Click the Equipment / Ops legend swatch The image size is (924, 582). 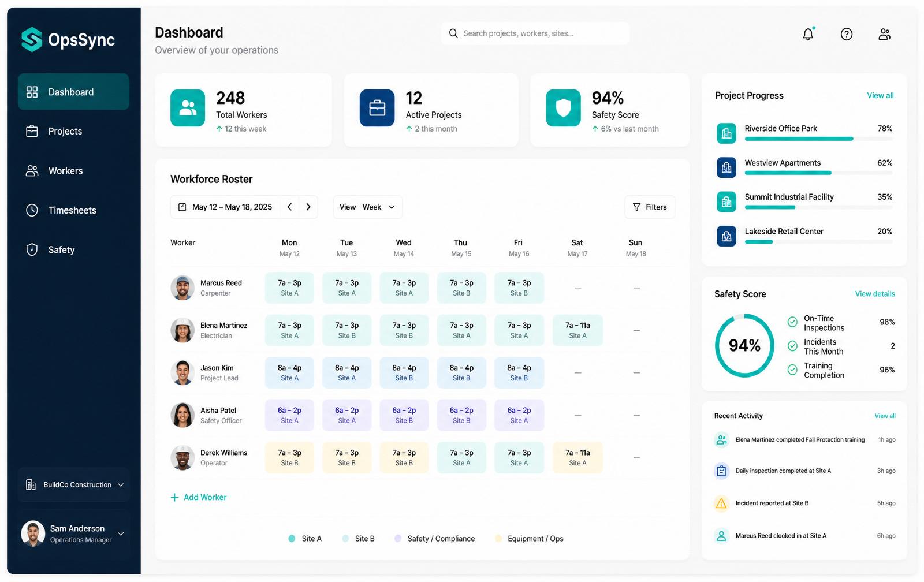coord(498,538)
